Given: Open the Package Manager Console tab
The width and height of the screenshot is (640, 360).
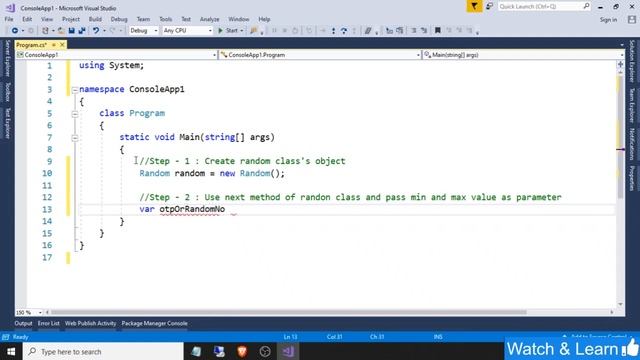Looking at the screenshot, I should [x=154, y=323].
